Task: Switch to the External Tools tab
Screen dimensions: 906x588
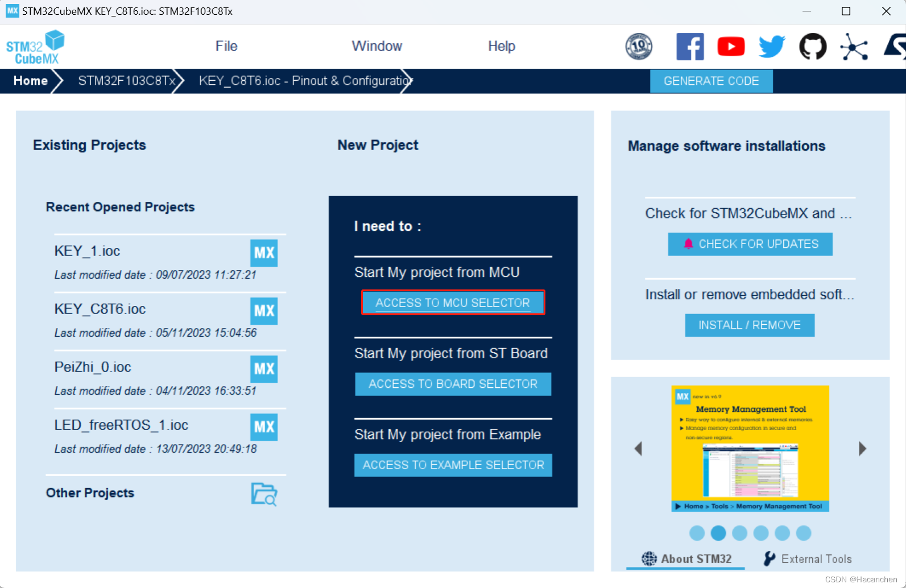Action: 808,559
